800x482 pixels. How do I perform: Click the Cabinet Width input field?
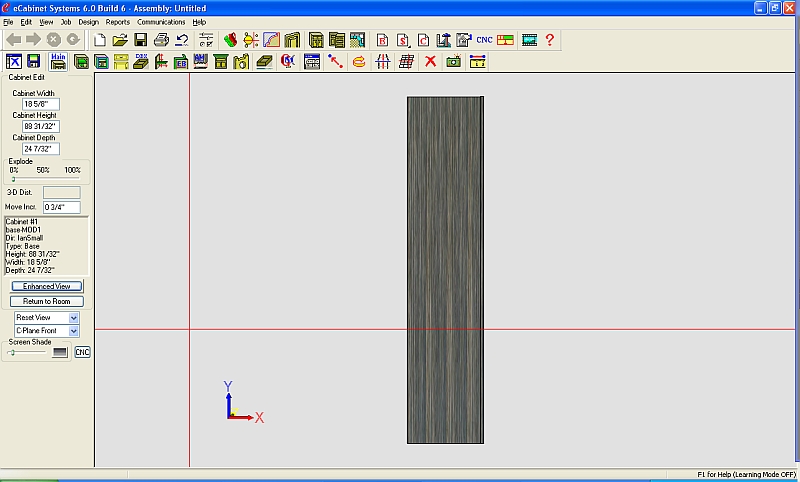pos(41,104)
